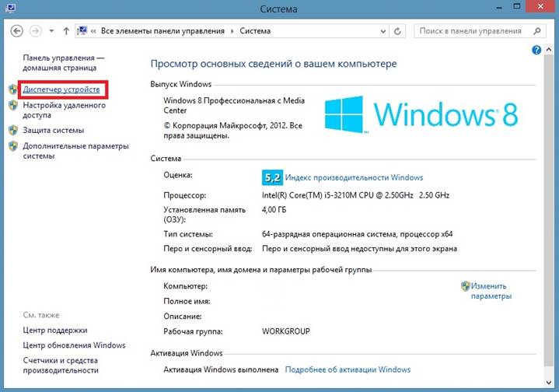Select Windows 8 Профессиональная с Media Center text
559x392 pixels.
[x=234, y=106]
